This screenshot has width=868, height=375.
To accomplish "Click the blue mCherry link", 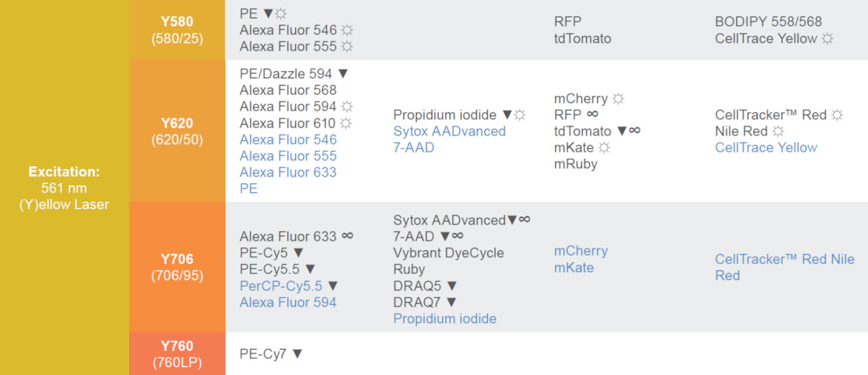I will coord(581,251).
